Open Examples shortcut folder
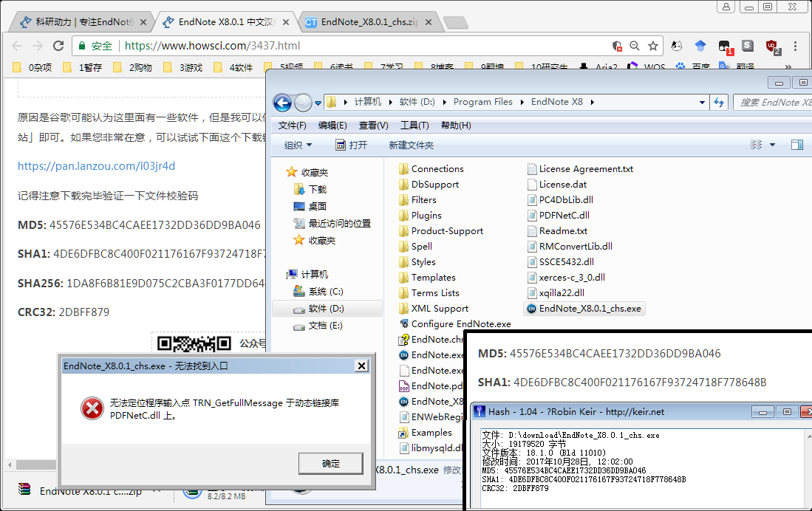Screen dimensions: 812x511 [x=425, y=432]
